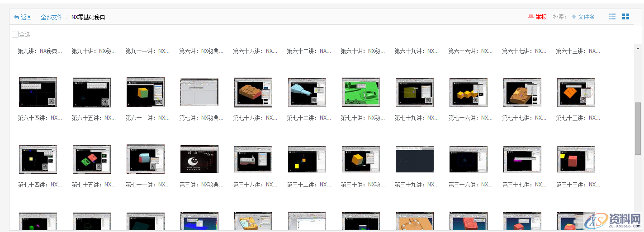Viewport: 644px width, 232px height.
Task: Click the scrollbar up arrow
Action: pyautogui.click(x=638, y=48)
